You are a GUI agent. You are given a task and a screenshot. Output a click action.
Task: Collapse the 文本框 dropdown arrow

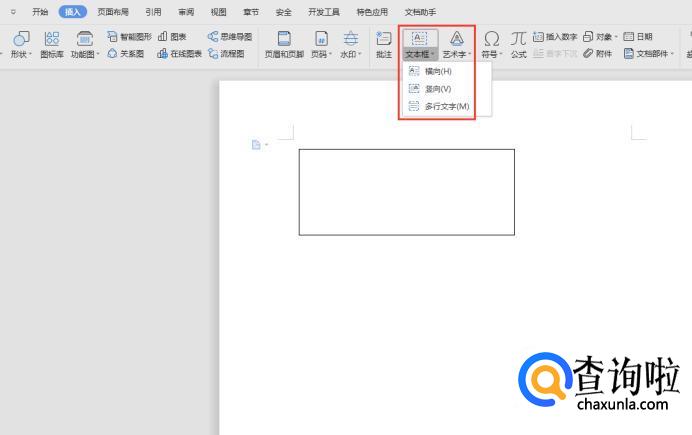(x=433, y=54)
